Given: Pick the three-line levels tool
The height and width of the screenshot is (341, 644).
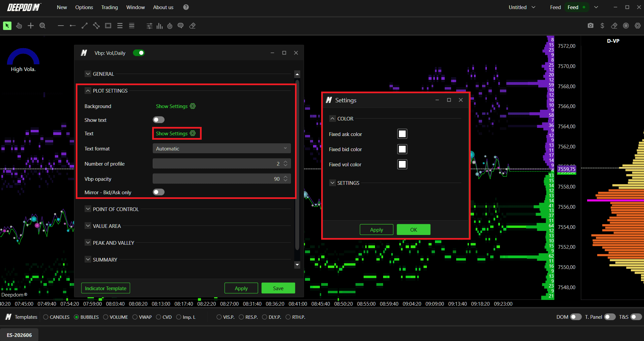Looking at the screenshot, I should 120,26.
